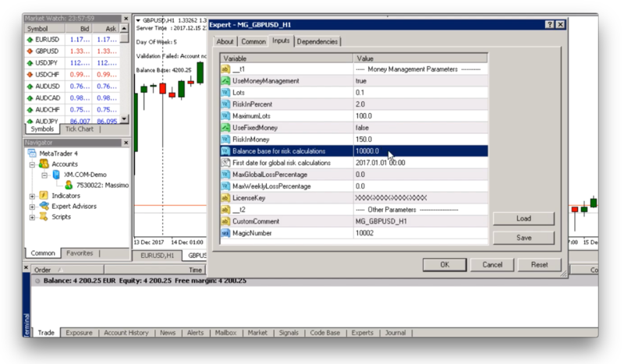Select the Inputs tab
This screenshot has width=624, height=364.
281,41
